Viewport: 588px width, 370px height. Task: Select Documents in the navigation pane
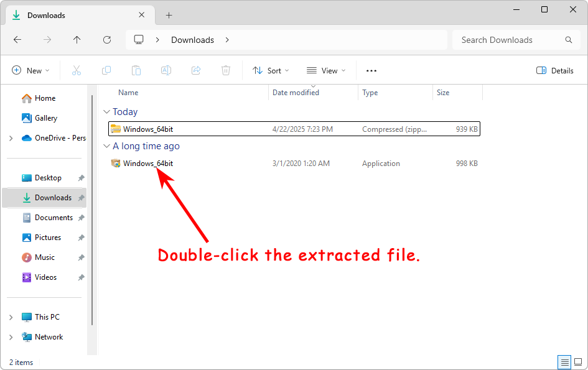click(x=54, y=218)
